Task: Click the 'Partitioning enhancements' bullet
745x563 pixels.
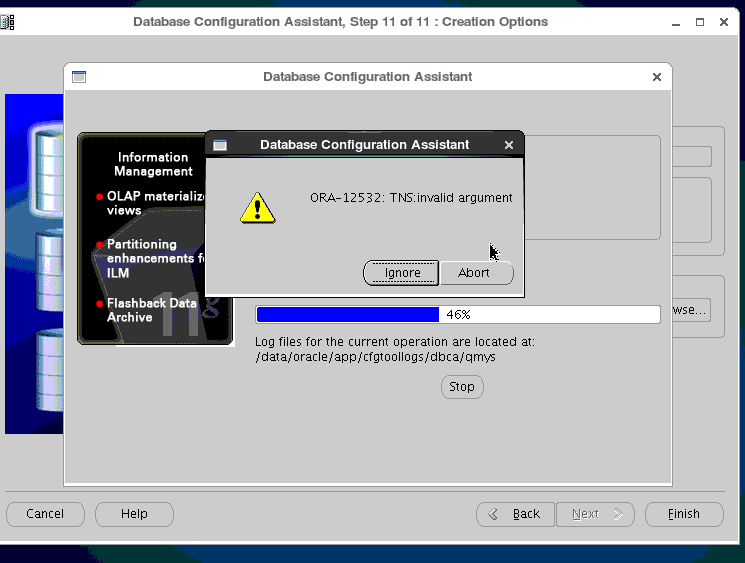Action: [x=151, y=258]
